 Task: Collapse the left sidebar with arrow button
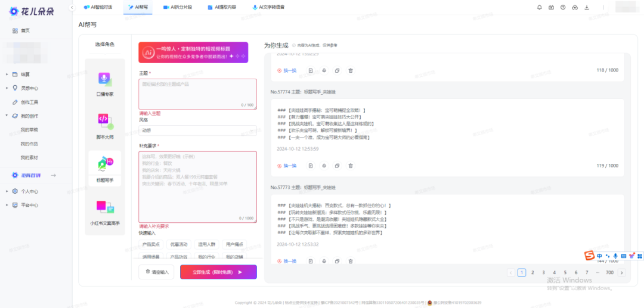pos(72,7)
